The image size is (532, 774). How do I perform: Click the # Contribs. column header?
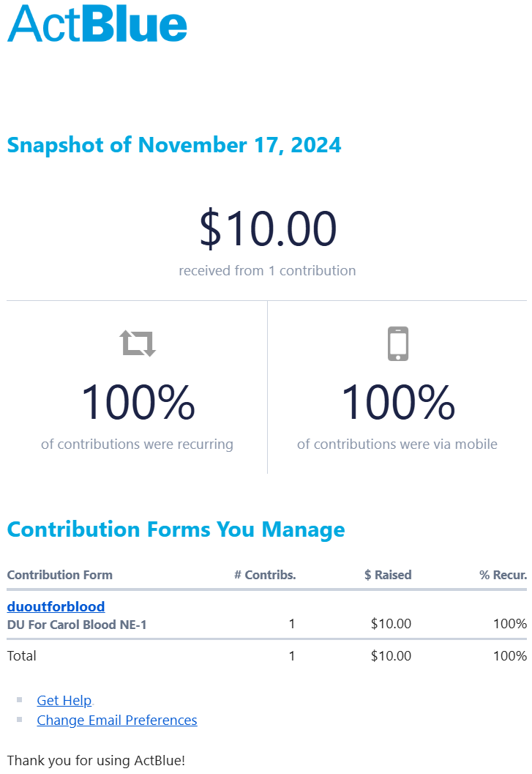[x=265, y=575]
